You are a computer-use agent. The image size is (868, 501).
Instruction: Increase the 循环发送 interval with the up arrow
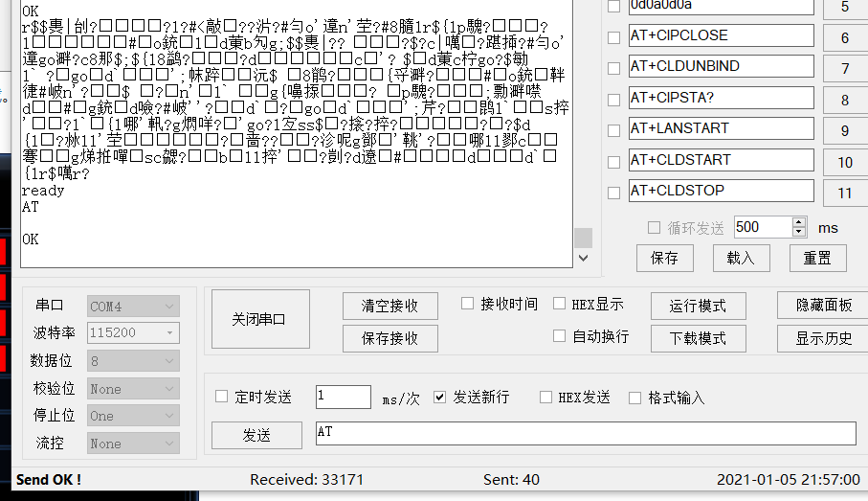pyautogui.click(x=799, y=222)
